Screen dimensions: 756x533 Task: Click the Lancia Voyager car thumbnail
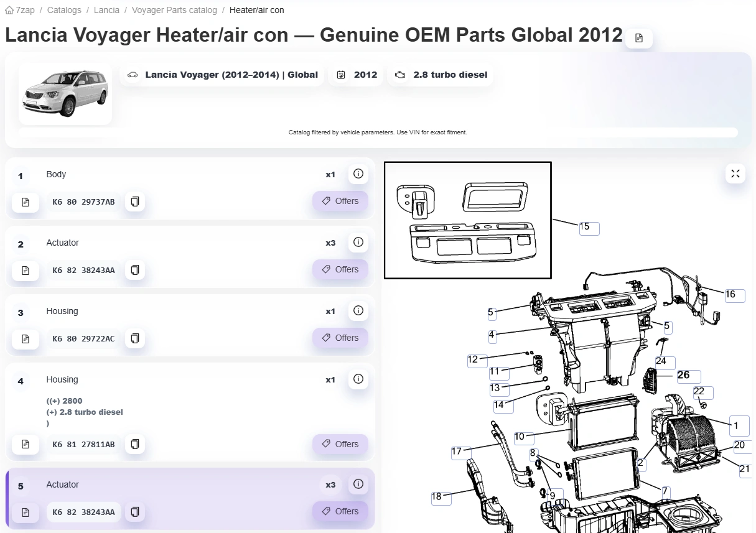(x=65, y=94)
